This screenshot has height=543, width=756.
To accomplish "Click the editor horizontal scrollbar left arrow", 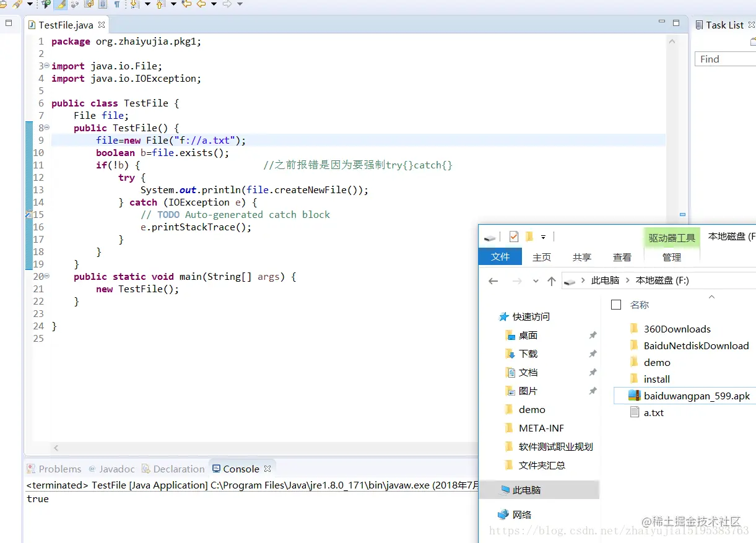I will [x=56, y=448].
